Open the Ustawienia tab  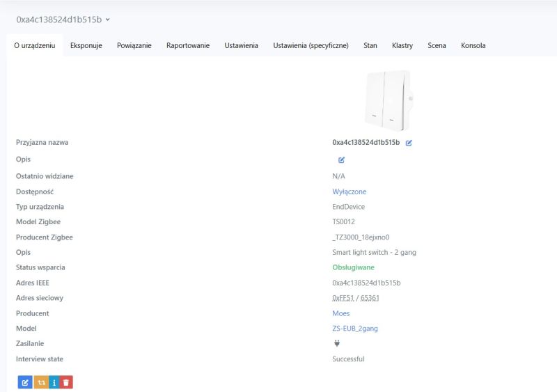241,45
